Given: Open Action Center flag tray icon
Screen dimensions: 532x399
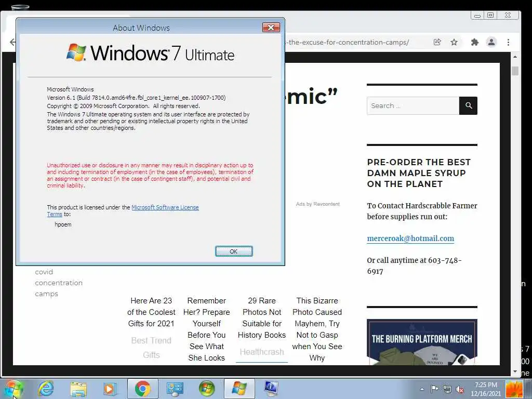Looking at the screenshot, I should 434,389.
